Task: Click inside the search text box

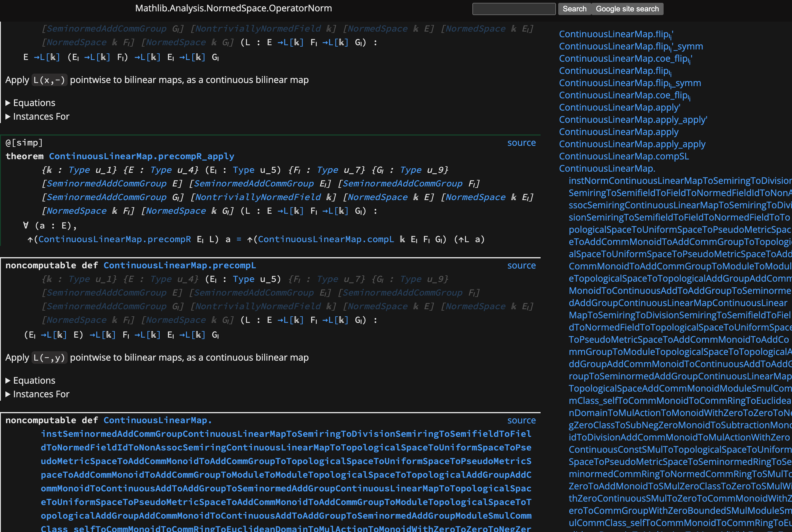Action: [x=514, y=9]
